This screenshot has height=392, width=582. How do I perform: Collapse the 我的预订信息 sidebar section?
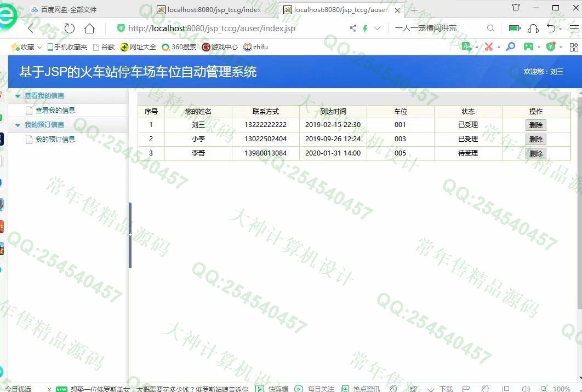[x=18, y=125]
